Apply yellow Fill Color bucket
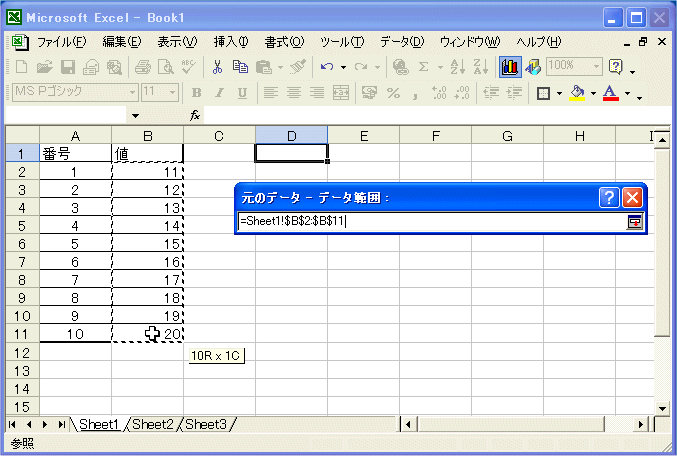Viewport: 677px width, 456px height. pos(577,93)
